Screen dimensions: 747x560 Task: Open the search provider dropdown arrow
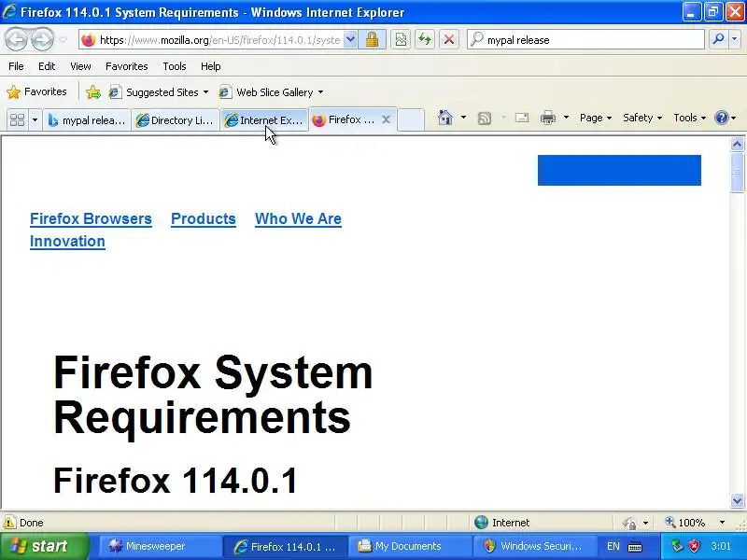pos(735,39)
